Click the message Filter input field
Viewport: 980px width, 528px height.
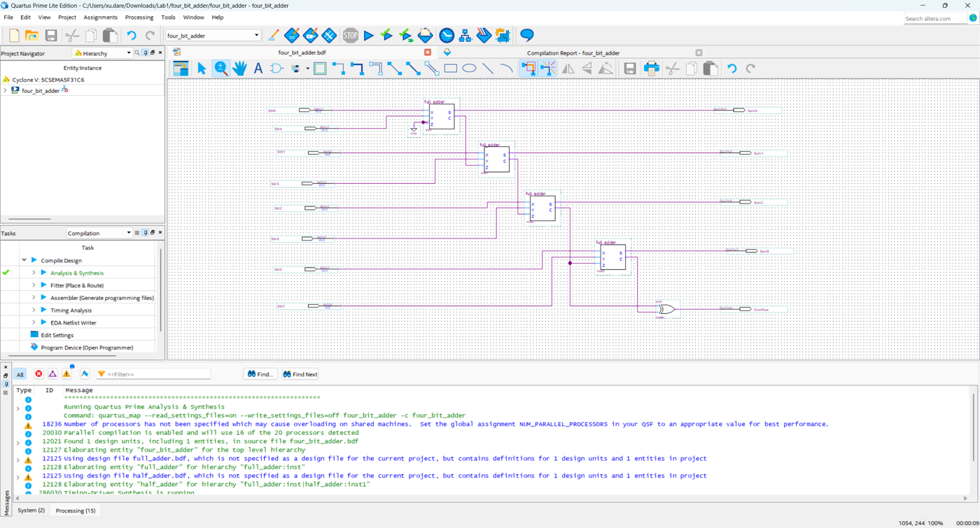(x=153, y=374)
